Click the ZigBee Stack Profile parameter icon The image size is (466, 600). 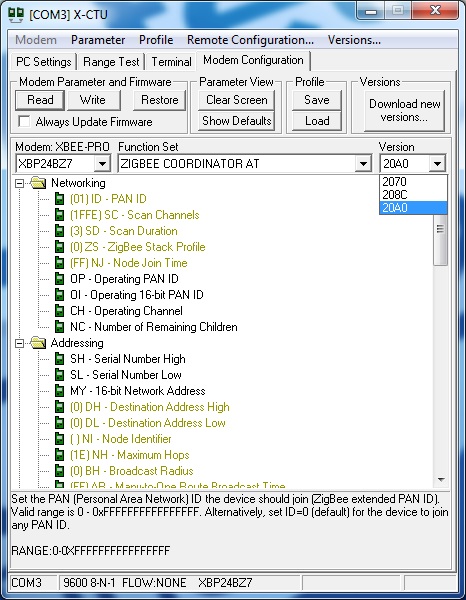click(x=59, y=247)
